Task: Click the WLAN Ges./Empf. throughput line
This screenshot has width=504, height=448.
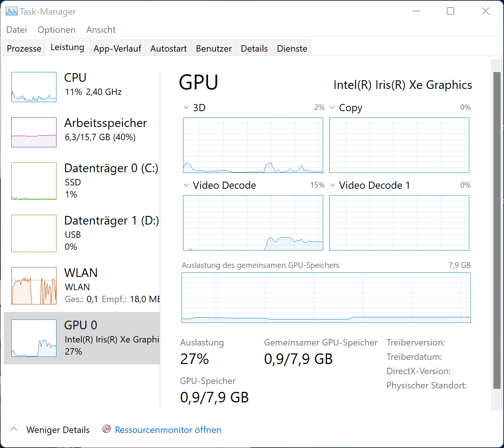Action: [x=112, y=299]
